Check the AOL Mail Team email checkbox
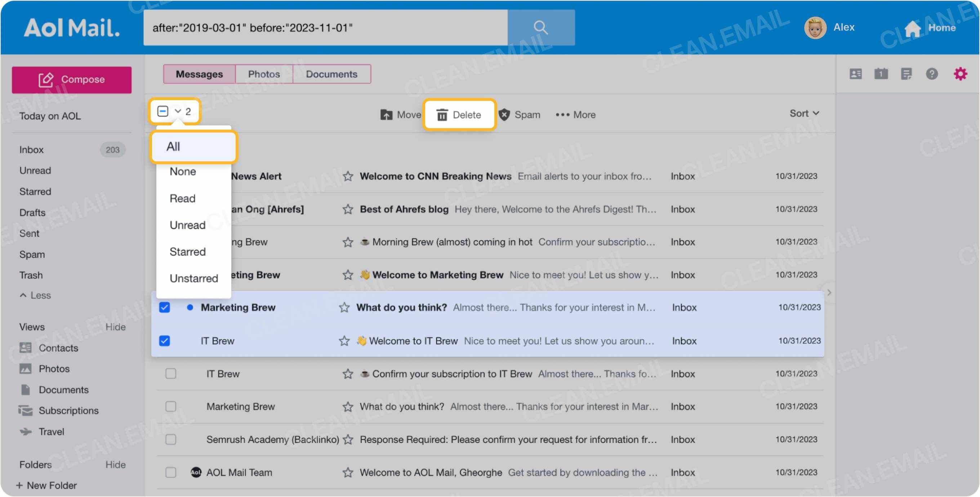Screen dimensions: 980x497 pos(170,472)
